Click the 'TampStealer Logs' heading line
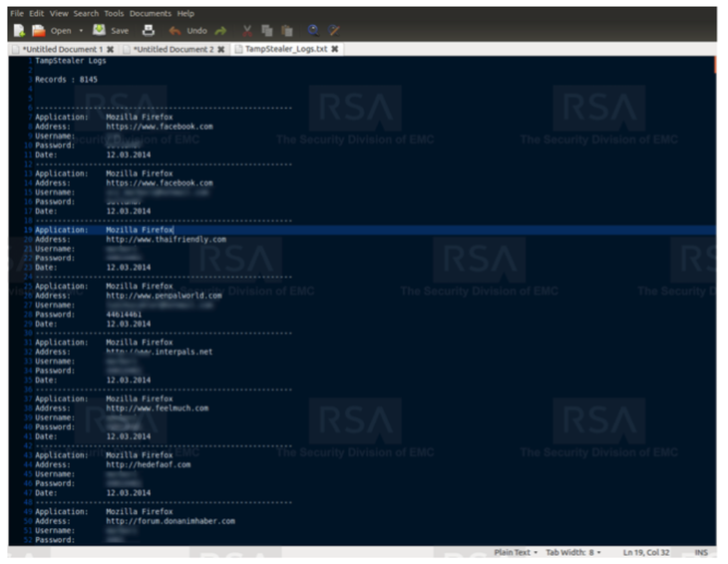 pyautogui.click(x=71, y=61)
